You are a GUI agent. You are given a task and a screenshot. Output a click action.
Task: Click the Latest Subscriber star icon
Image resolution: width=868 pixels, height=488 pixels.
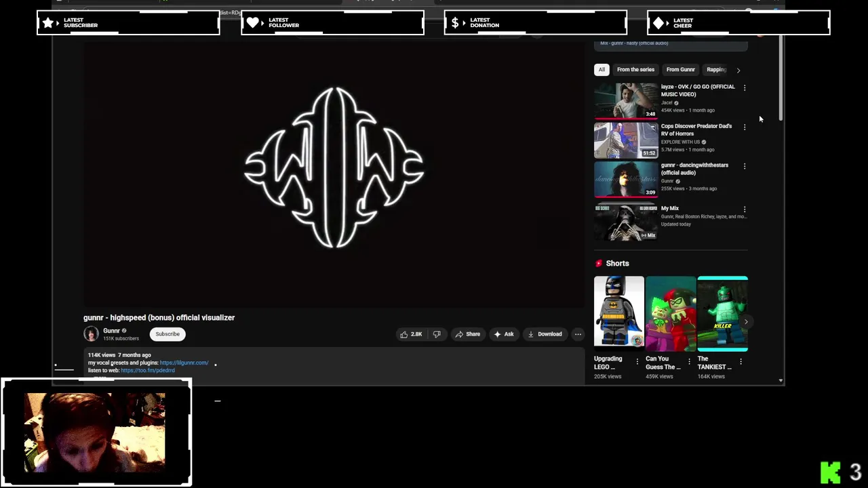(x=48, y=22)
